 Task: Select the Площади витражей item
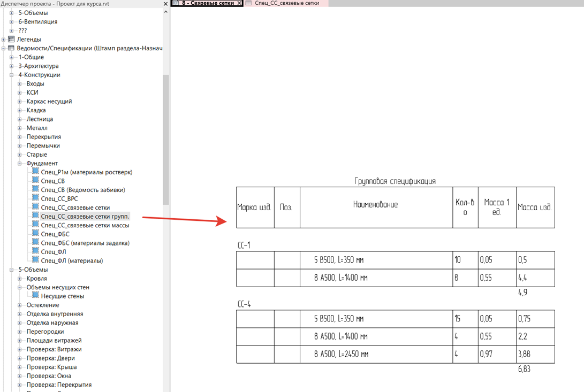[x=54, y=340]
